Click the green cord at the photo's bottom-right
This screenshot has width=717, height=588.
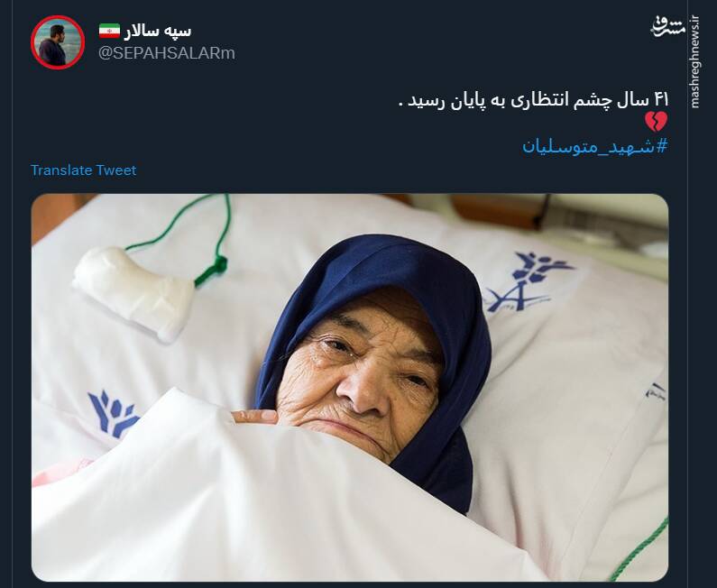click(639, 550)
